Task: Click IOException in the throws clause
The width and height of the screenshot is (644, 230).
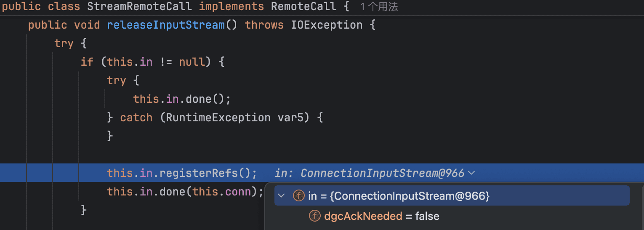Action: pyautogui.click(x=327, y=25)
